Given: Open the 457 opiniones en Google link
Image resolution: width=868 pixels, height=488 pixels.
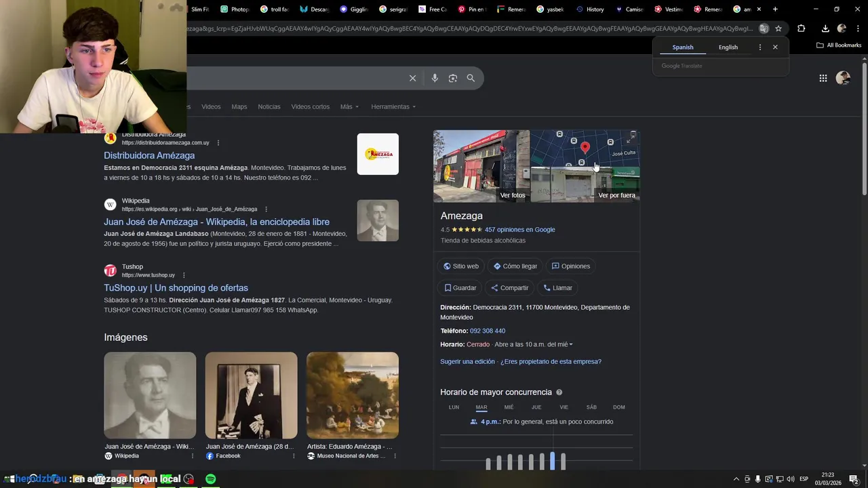Looking at the screenshot, I should coord(519,230).
